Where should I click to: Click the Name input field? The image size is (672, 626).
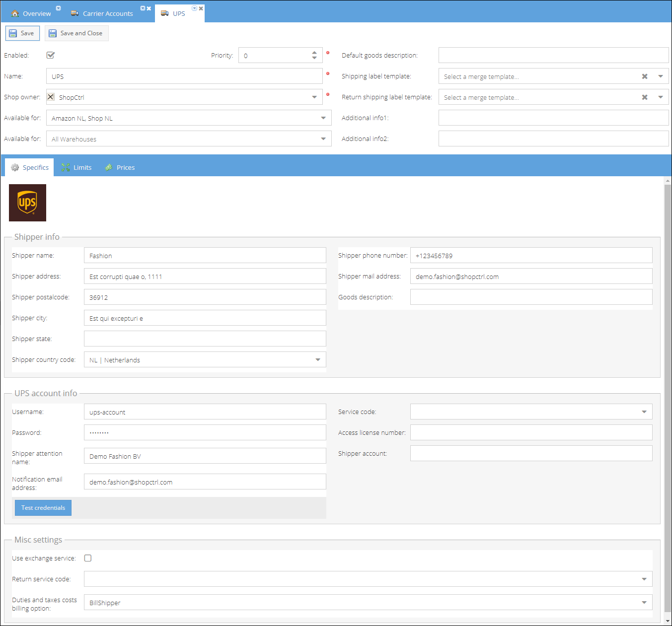click(x=184, y=76)
